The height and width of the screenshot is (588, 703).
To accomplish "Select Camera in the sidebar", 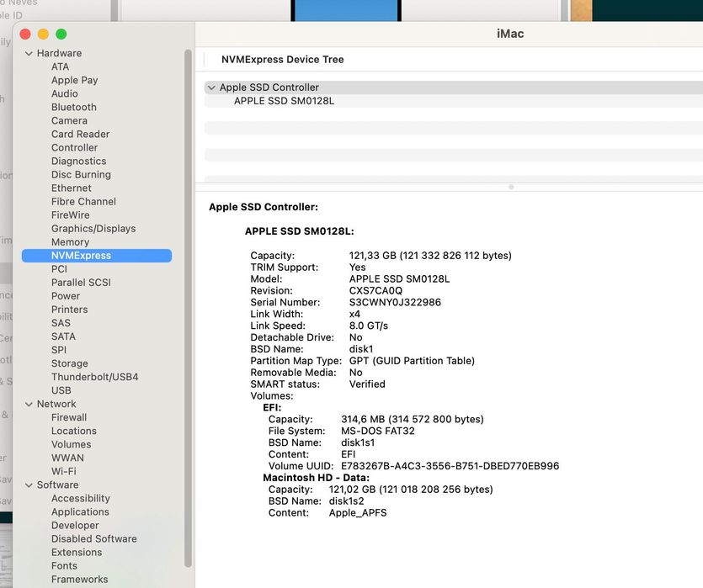I will 69,120.
